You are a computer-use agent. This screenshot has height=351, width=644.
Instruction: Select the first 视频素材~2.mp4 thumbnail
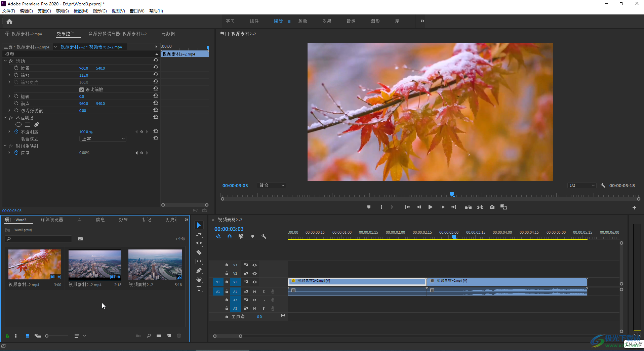coord(35,264)
